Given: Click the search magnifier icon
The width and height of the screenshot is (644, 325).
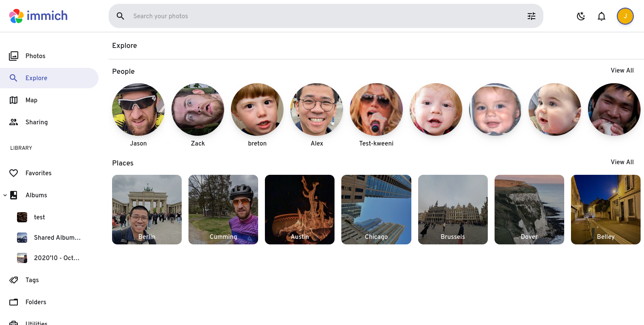Looking at the screenshot, I should [121, 16].
